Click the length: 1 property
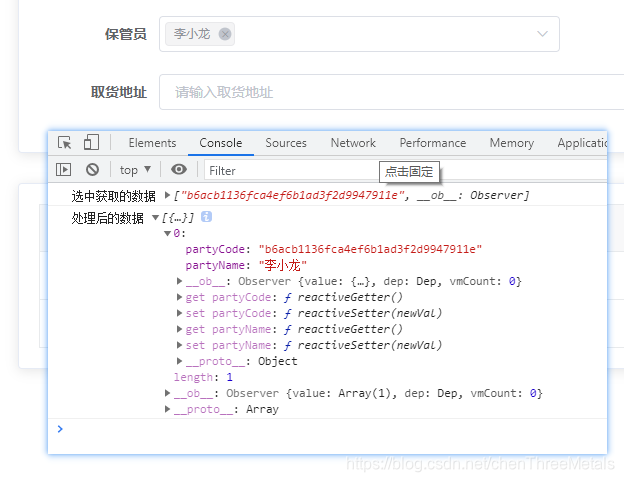The image size is (624, 482). pos(203,377)
